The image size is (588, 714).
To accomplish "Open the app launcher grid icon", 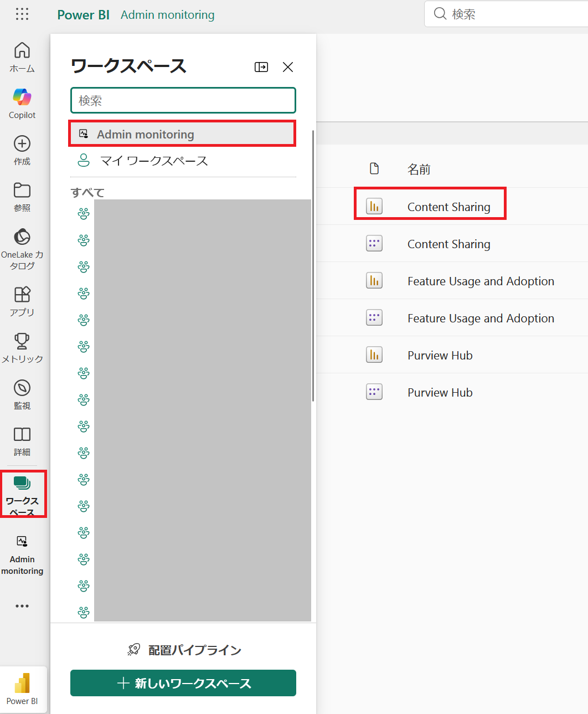I will tap(22, 14).
